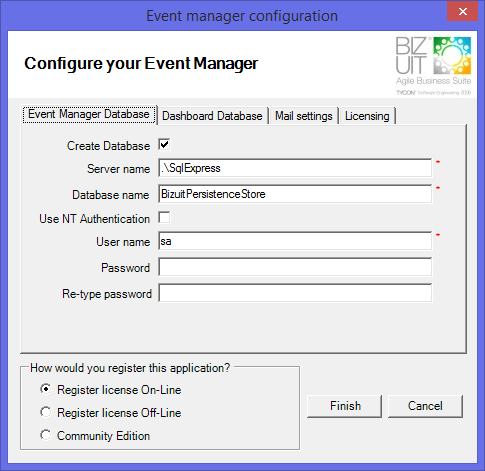Enable Use NT Authentication checkbox
Screen dimensions: 485x471
click(164, 217)
